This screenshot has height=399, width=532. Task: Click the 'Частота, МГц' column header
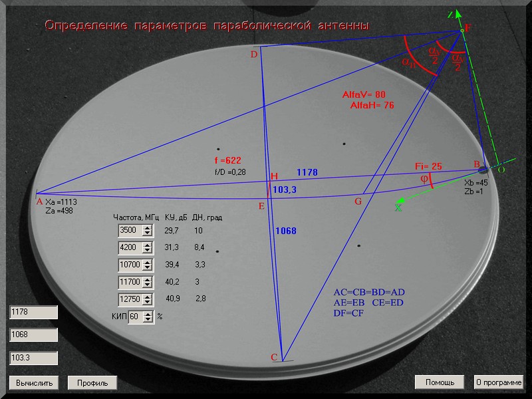[x=136, y=217]
